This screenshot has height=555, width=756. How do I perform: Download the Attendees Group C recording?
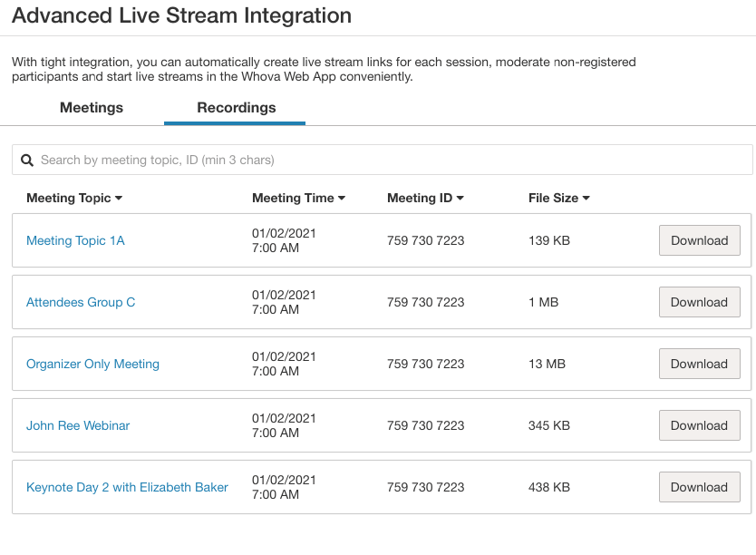point(699,303)
